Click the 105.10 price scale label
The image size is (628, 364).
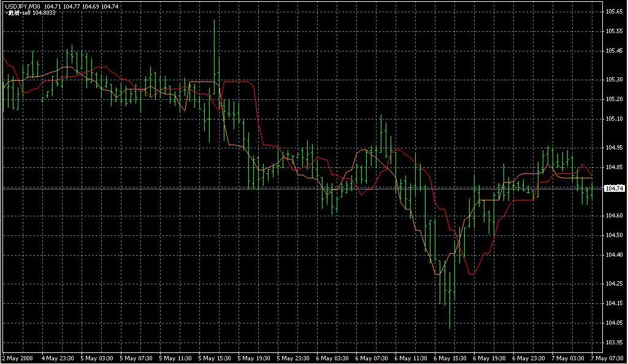tap(614, 119)
